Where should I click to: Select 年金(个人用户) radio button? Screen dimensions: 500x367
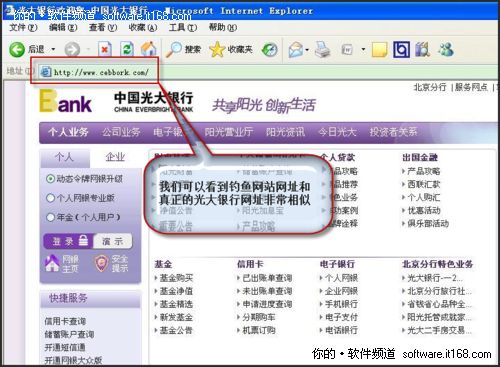pyautogui.click(x=50, y=217)
